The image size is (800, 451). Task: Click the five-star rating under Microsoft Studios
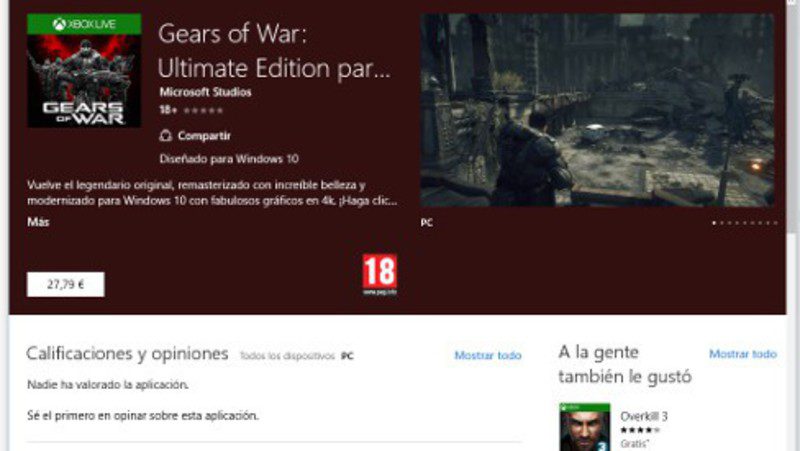(x=203, y=110)
